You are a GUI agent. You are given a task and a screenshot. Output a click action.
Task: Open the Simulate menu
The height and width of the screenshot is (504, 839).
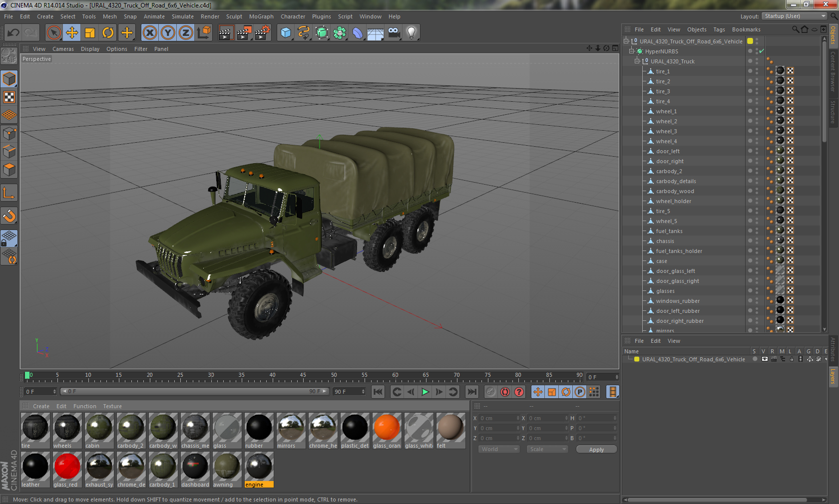pyautogui.click(x=183, y=16)
